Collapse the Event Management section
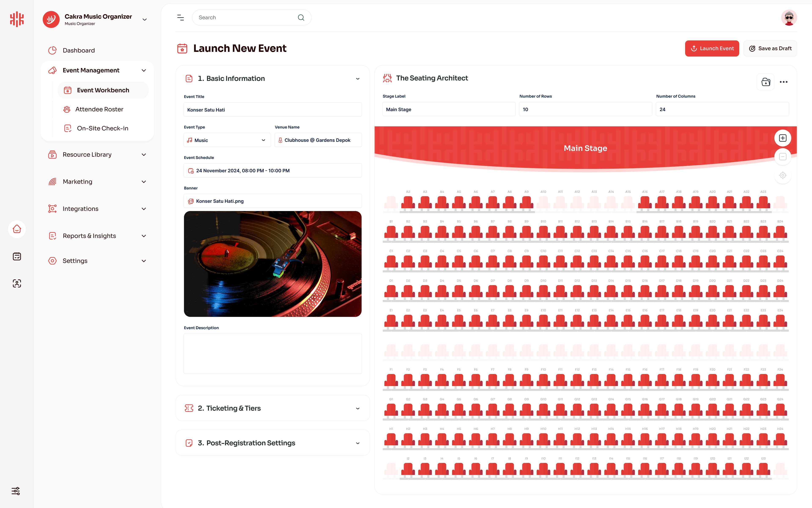This screenshot has height=508, width=812. 97,70
